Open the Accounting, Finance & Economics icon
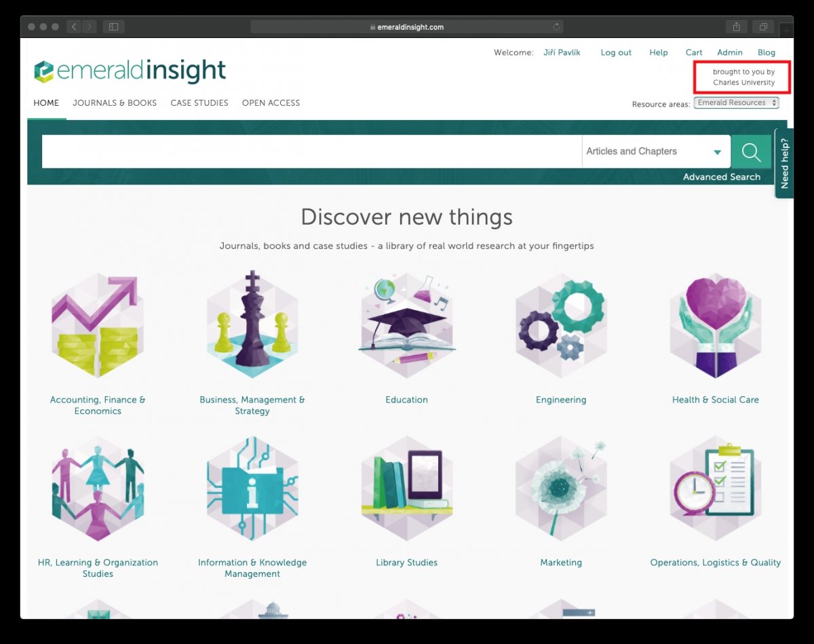Screen dimensions: 814x644 98,326
